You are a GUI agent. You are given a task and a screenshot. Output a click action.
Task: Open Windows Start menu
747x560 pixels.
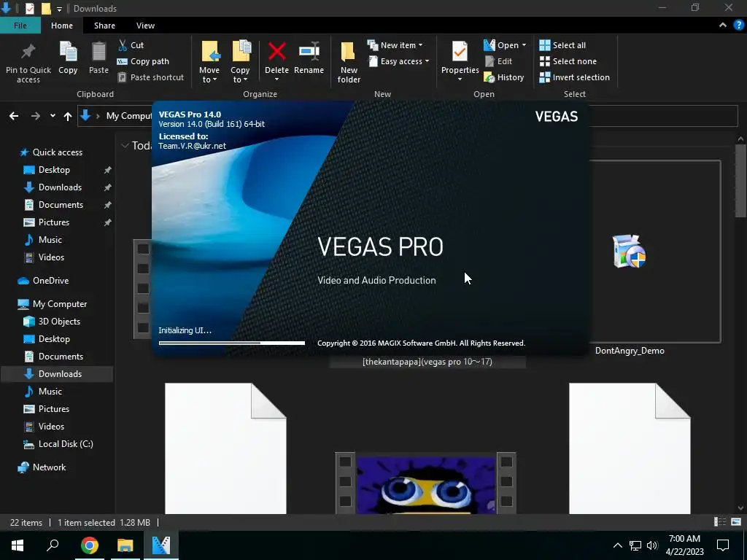[x=18, y=545]
